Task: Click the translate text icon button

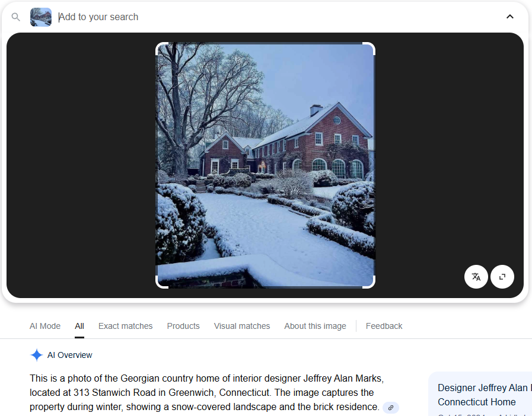Action: pos(476,277)
